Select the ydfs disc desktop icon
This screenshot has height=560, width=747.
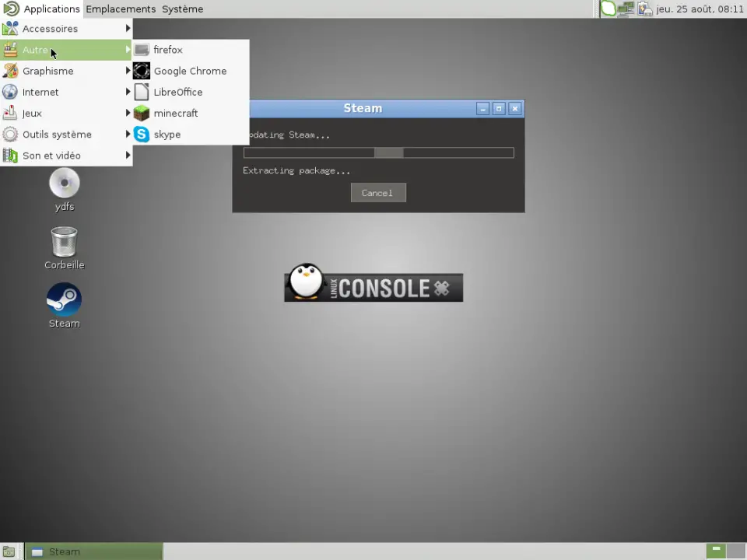(x=65, y=183)
